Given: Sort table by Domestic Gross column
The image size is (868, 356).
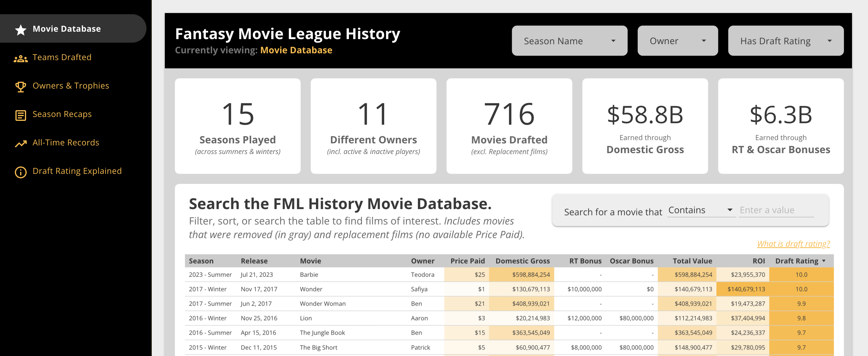Looking at the screenshot, I should (522, 261).
